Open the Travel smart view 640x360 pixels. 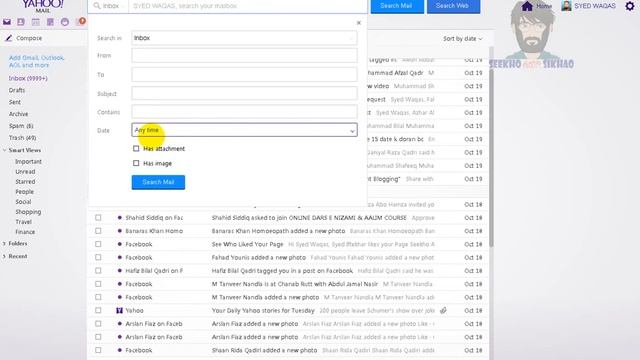(x=23, y=222)
